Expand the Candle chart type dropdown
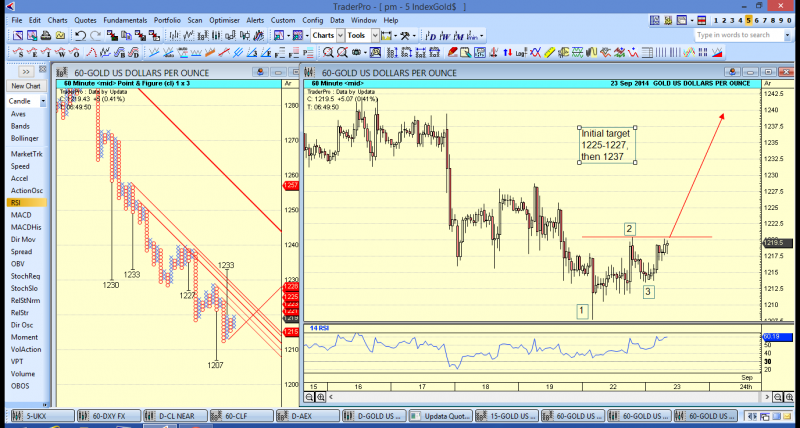The width and height of the screenshot is (800, 428). [x=26, y=101]
